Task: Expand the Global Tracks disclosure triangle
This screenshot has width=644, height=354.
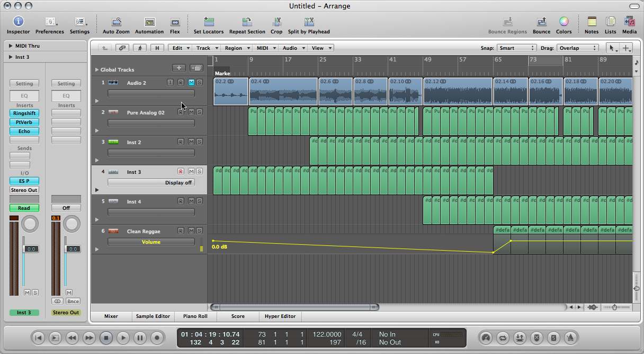Action: pos(96,69)
